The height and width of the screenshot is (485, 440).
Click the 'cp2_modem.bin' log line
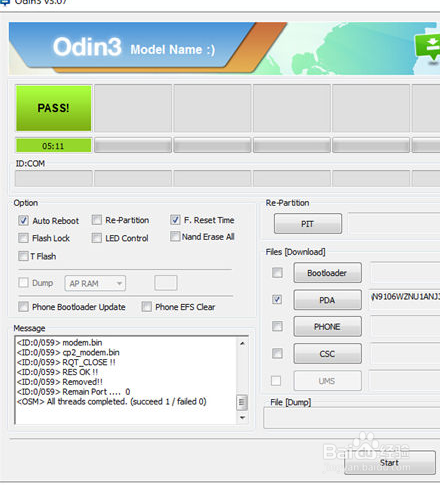coord(68,352)
